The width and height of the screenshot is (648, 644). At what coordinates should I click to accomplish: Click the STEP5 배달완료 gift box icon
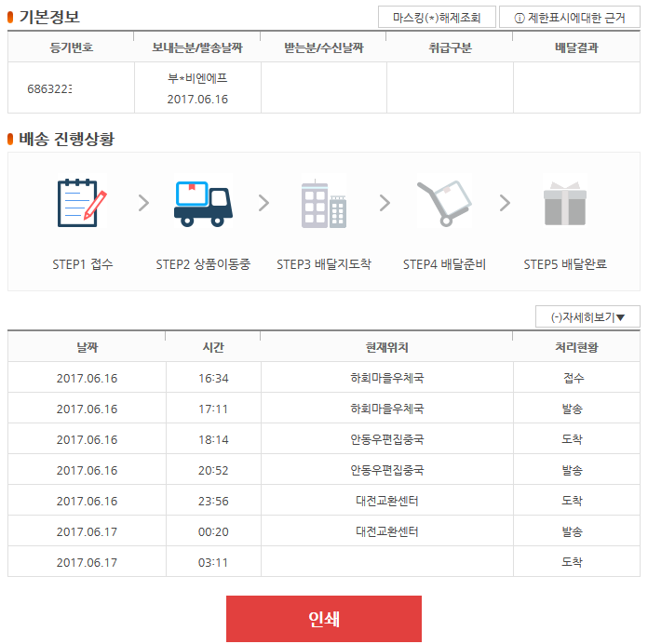(564, 202)
